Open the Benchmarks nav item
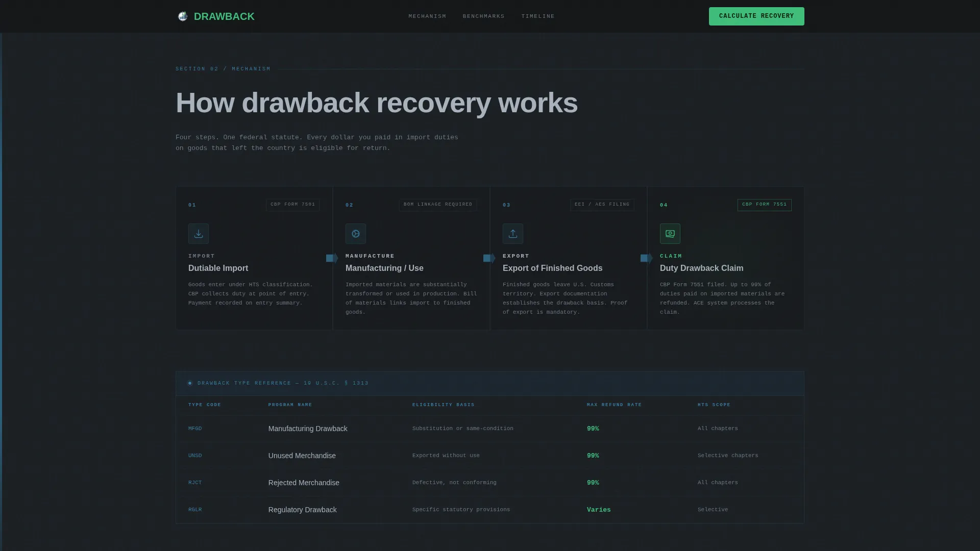The image size is (980, 551). [x=483, y=16]
